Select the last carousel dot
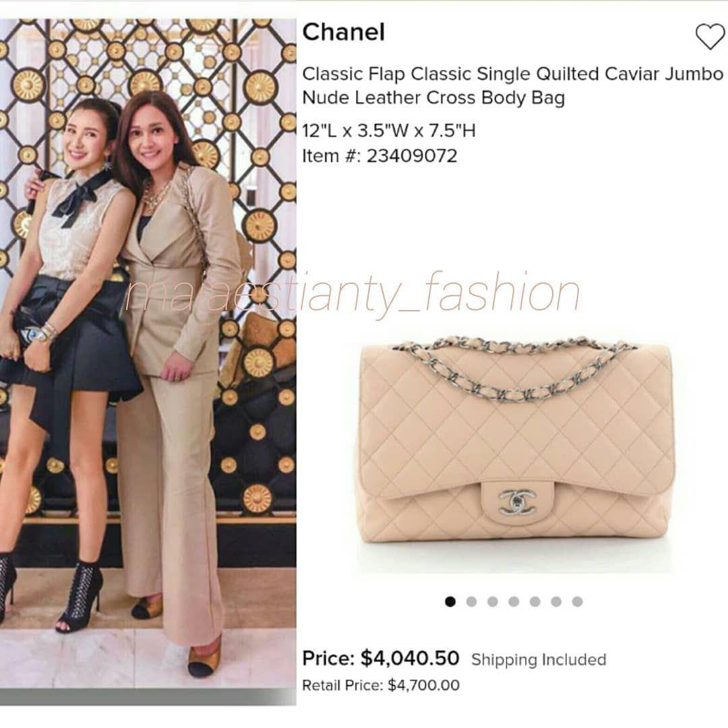This screenshot has height=728, width=728. click(577, 602)
